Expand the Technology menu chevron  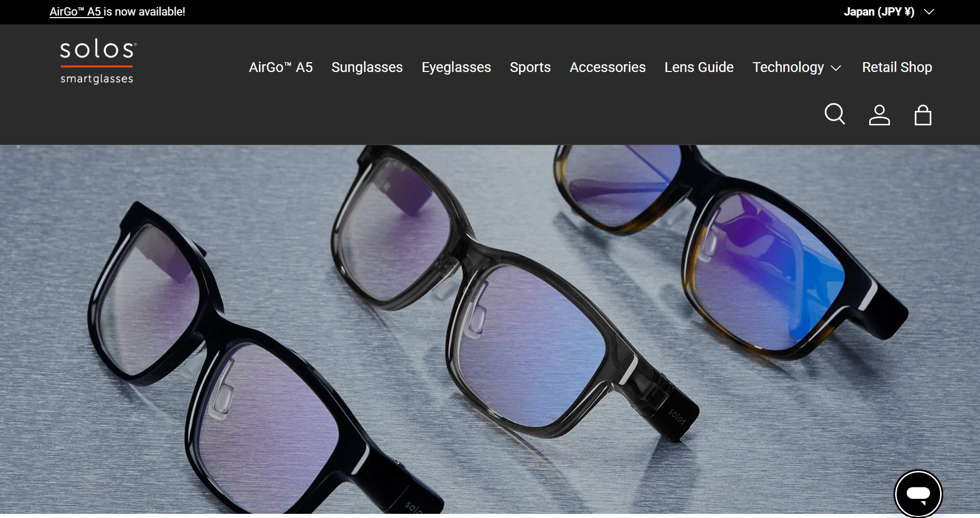click(x=836, y=68)
